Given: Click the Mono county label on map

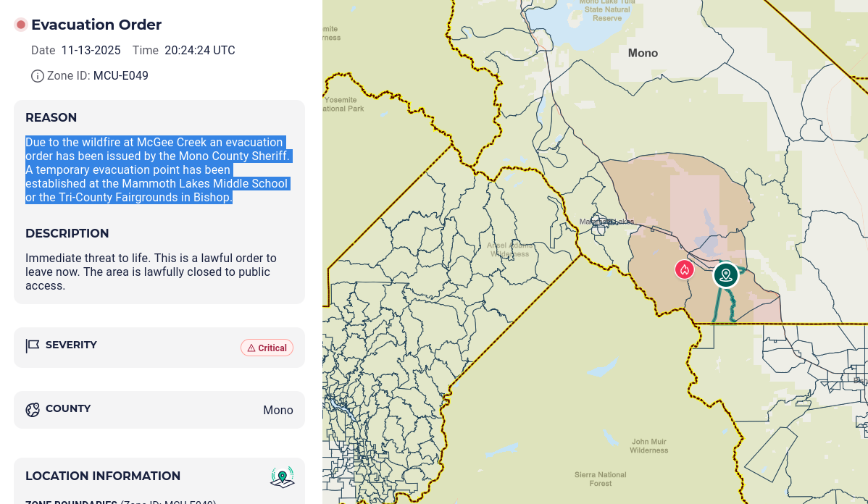Looking at the screenshot, I should point(643,53).
